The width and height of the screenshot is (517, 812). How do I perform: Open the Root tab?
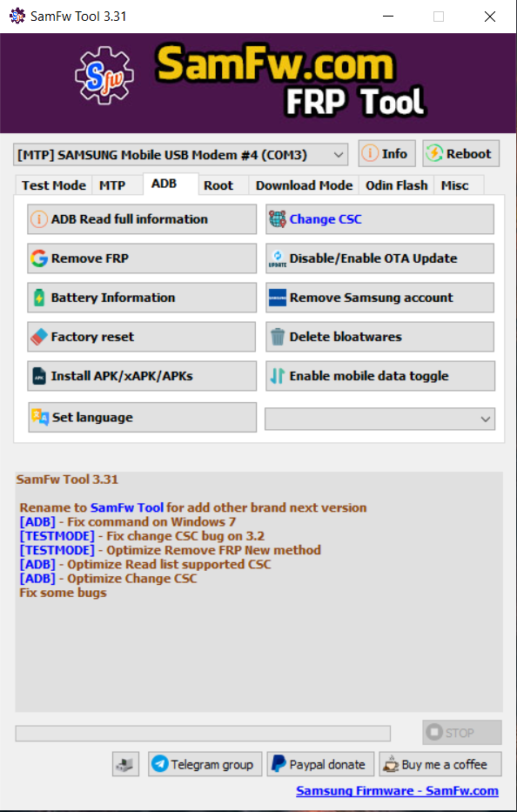218,185
